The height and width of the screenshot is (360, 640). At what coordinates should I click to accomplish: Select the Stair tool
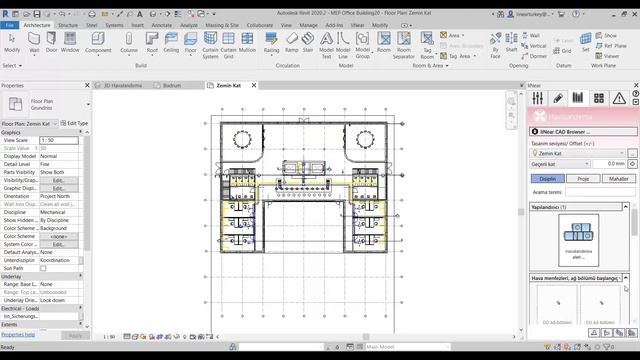pos(308,42)
